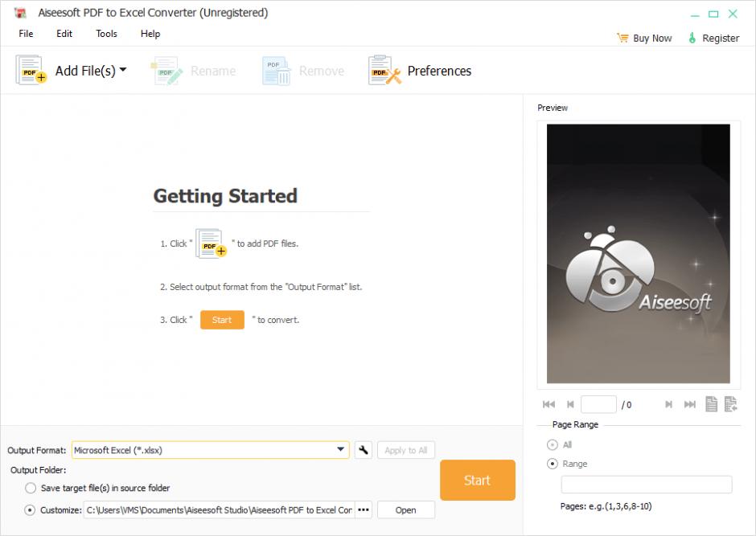The height and width of the screenshot is (536, 756).
Task: Click the Buy Now cart link
Action: [x=644, y=38]
